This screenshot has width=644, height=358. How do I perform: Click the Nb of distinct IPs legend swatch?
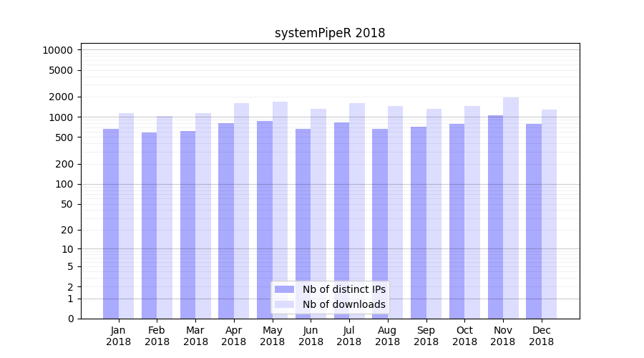click(x=285, y=289)
